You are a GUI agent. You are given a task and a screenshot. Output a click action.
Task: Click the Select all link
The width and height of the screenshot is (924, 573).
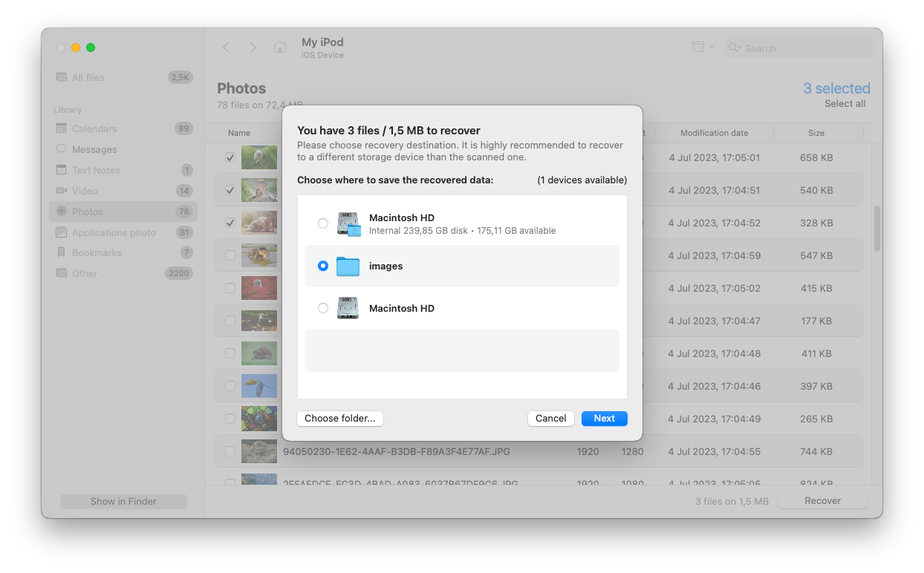[845, 104]
